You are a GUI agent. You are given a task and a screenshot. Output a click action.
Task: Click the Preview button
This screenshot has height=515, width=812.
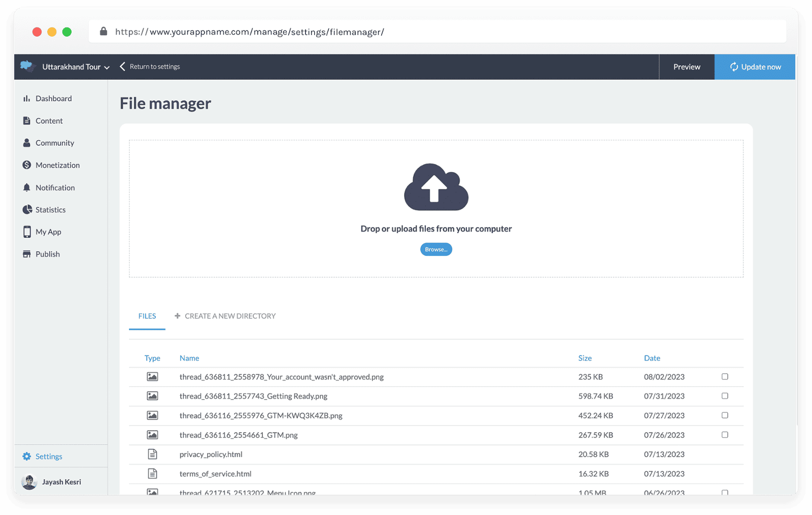click(x=687, y=67)
